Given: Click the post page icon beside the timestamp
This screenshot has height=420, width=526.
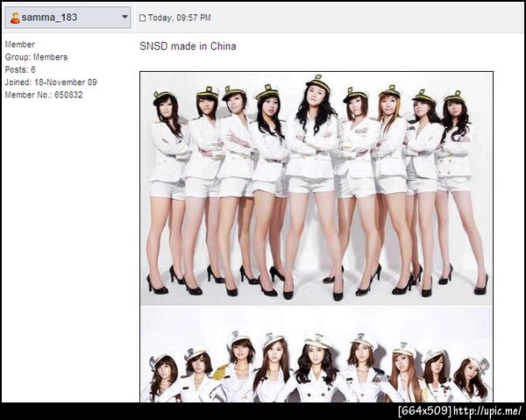Looking at the screenshot, I should coord(142,18).
